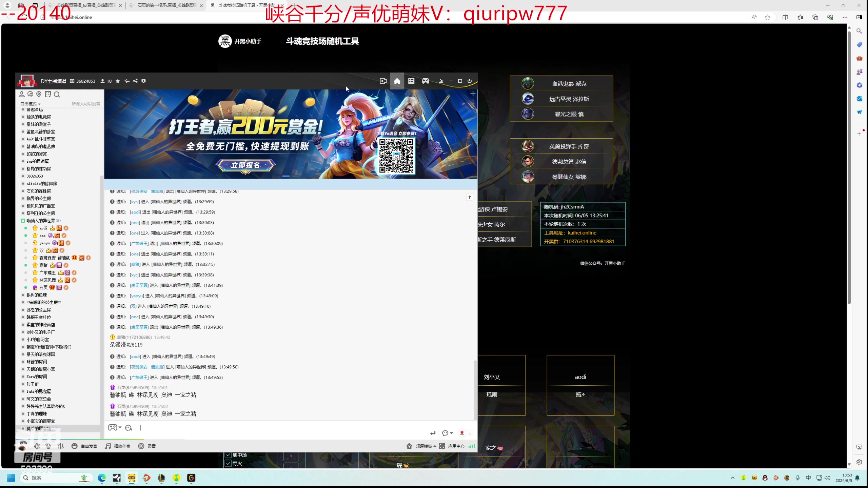
Task: Open the gamepad emoji dropdown in chat input
Action: (115, 427)
